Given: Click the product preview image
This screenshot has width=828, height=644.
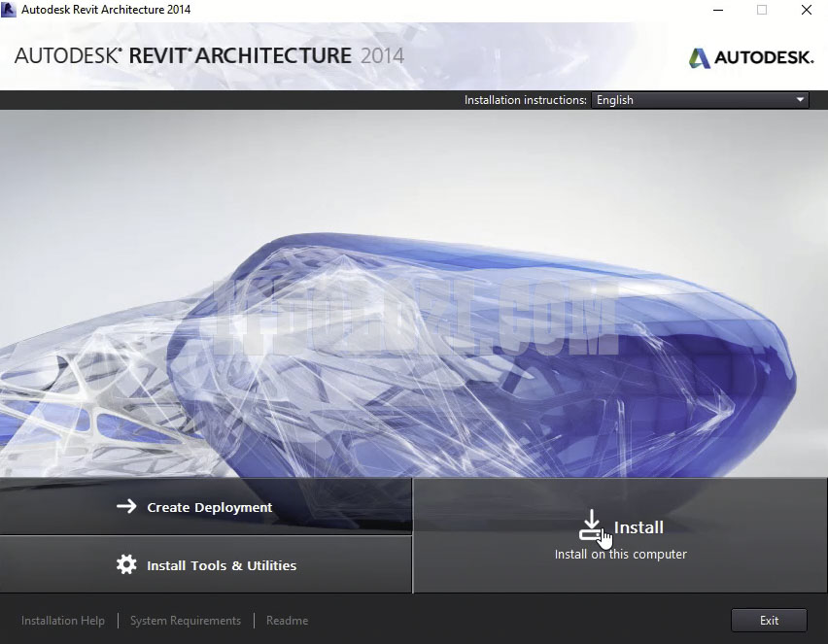Looking at the screenshot, I should pos(414,291).
